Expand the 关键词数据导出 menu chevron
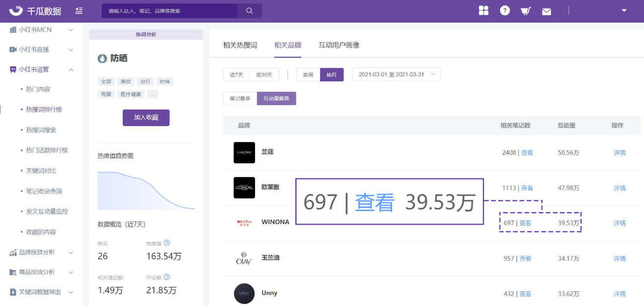 coord(71,292)
